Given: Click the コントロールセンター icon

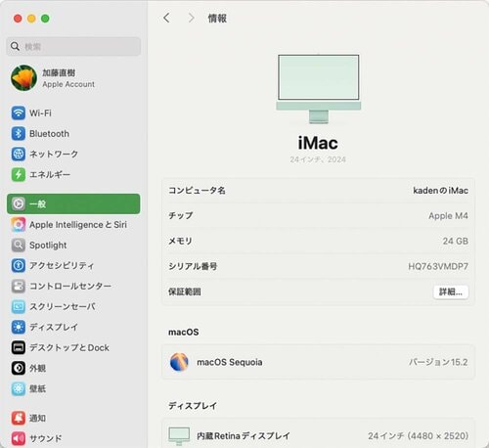Looking at the screenshot, I should tap(19, 286).
